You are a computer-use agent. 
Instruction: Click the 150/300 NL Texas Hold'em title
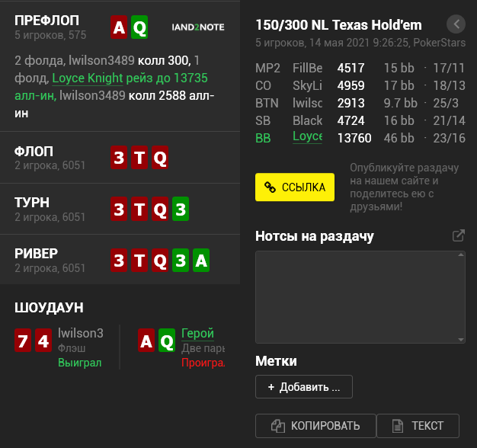click(338, 25)
